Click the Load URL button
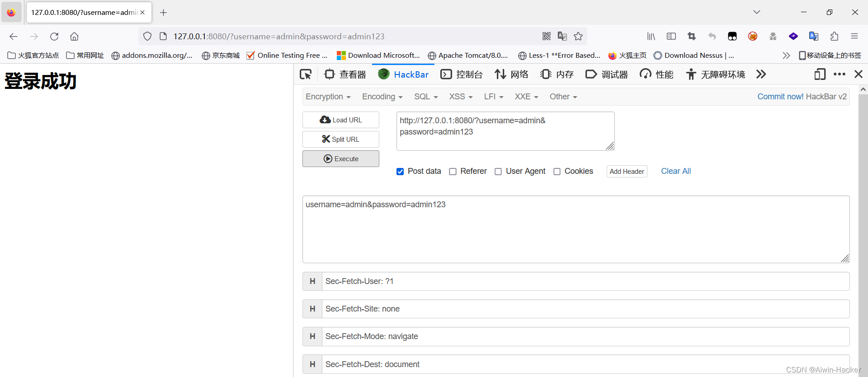Image resolution: width=868 pixels, height=377 pixels. click(x=341, y=120)
